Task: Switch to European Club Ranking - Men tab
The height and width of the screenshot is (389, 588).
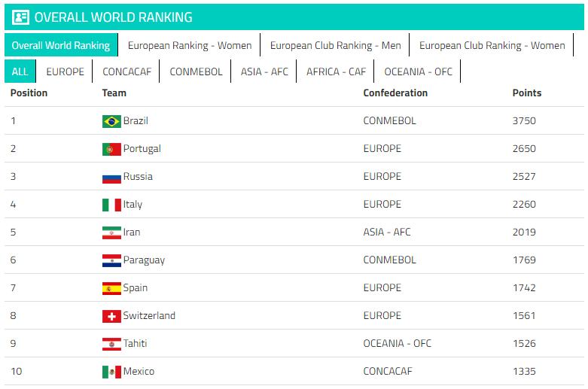Action: click(x=335, y=45)
